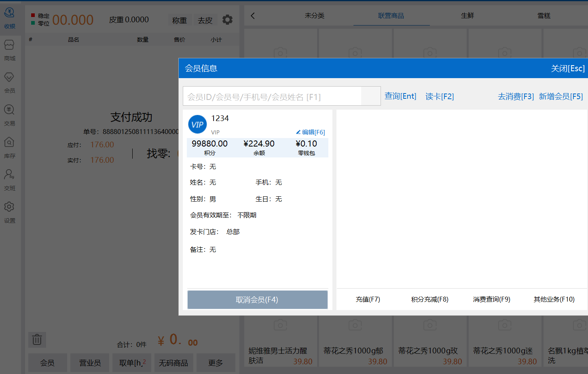This screenshot has width=588, height=374.
Task: Click the member name 1234
Action: (220, 118)
